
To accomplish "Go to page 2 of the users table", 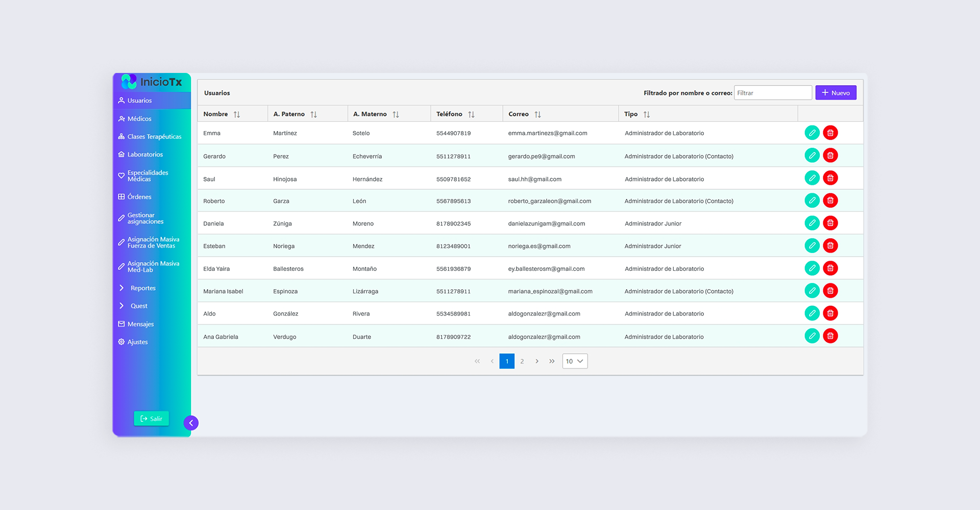I will [522, 361].
